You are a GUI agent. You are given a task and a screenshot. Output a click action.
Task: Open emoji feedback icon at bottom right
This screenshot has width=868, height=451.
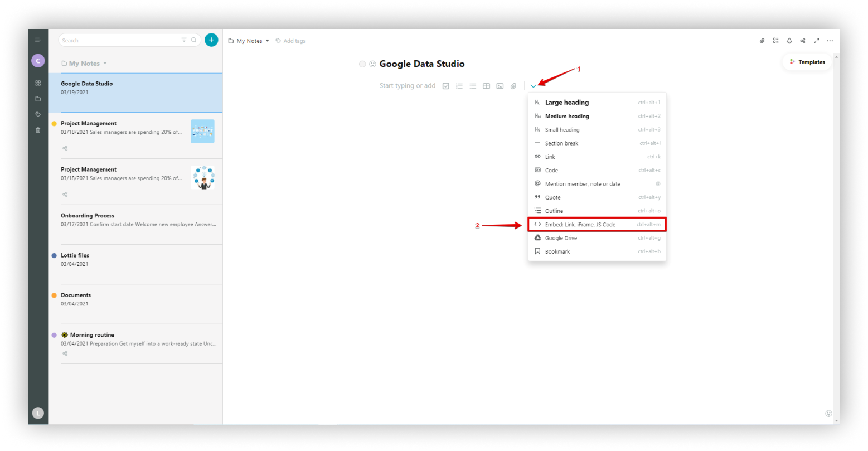(x=828, y=413)
